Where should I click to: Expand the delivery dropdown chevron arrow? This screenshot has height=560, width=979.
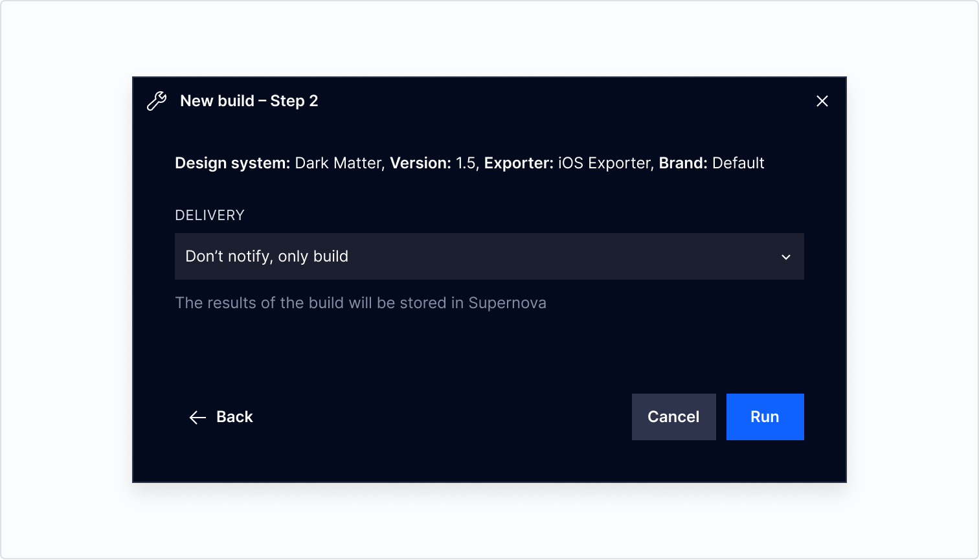(x=786, y=257)
